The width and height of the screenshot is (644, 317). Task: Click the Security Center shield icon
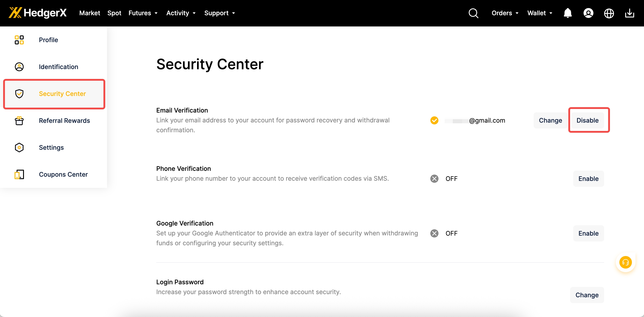click(x=19, y=93)
